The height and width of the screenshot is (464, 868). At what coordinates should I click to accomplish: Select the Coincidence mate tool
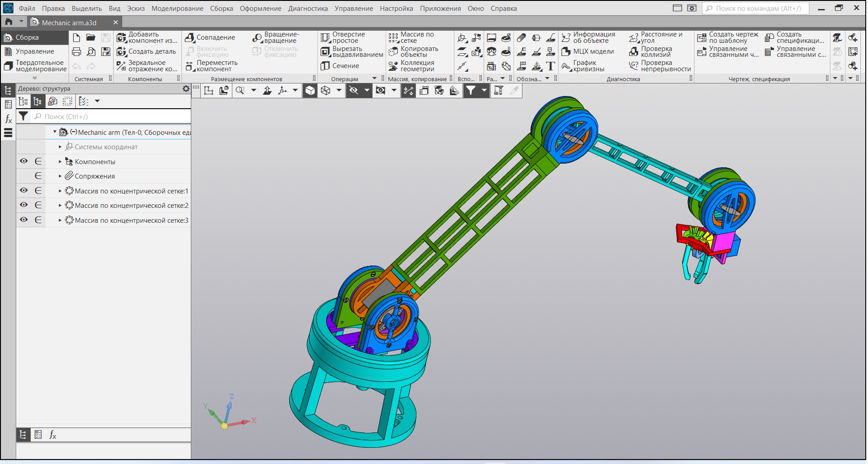190,37
